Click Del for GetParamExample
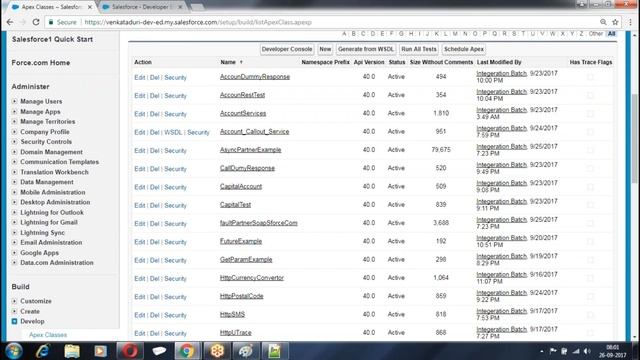 [x=154, y=260]
